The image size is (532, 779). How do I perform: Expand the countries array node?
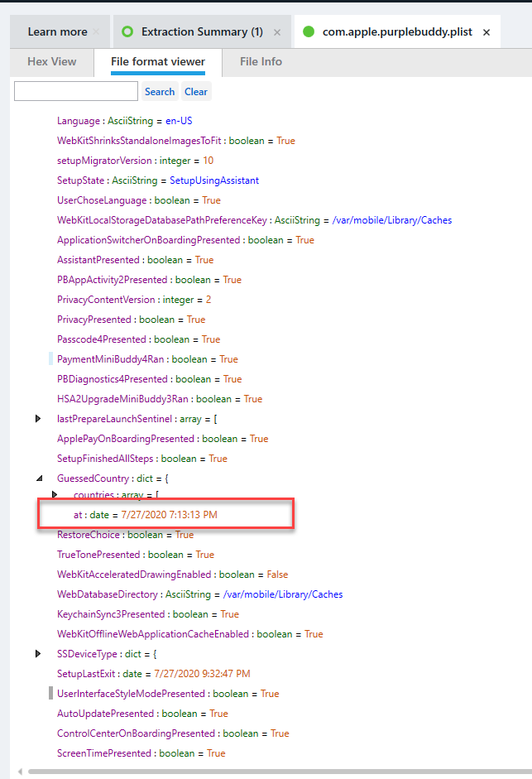(x=55, y=495)
